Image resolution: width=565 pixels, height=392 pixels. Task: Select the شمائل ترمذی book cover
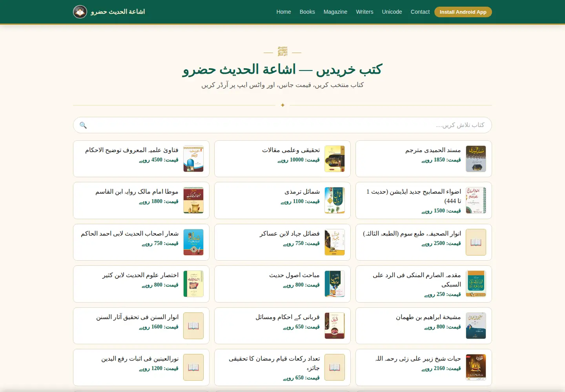pyautogui.click(x=335, y=200)
